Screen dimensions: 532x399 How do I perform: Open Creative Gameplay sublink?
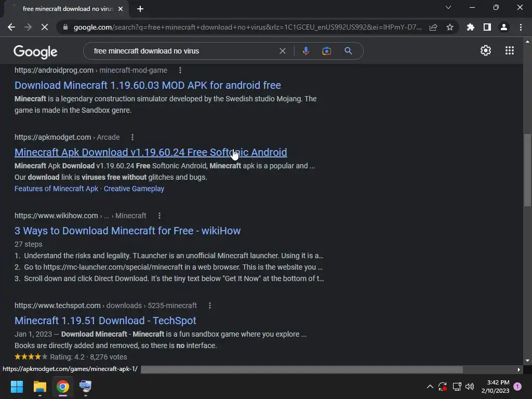pyautogui.click(x=134, y=189)
